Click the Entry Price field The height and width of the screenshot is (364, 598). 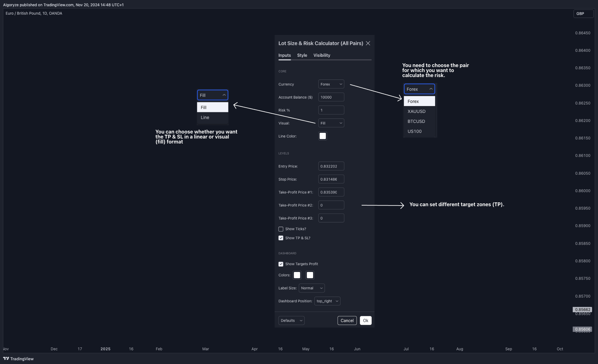331,166
